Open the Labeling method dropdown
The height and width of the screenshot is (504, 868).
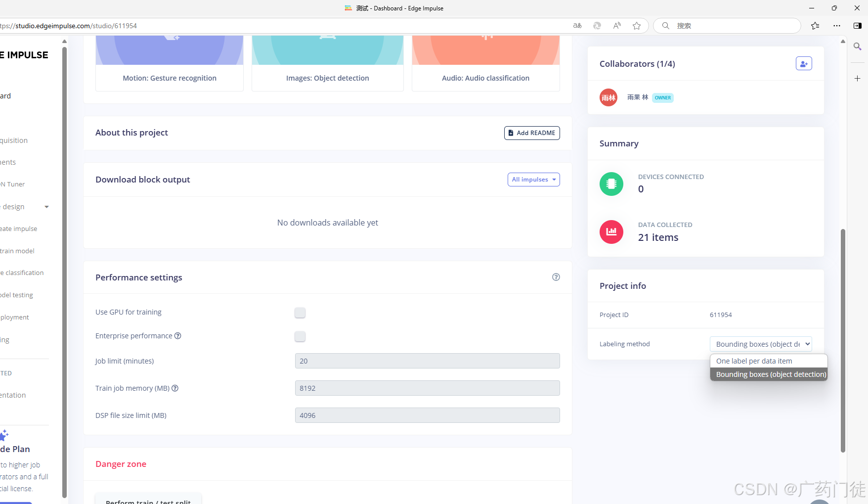pos(761,344)
